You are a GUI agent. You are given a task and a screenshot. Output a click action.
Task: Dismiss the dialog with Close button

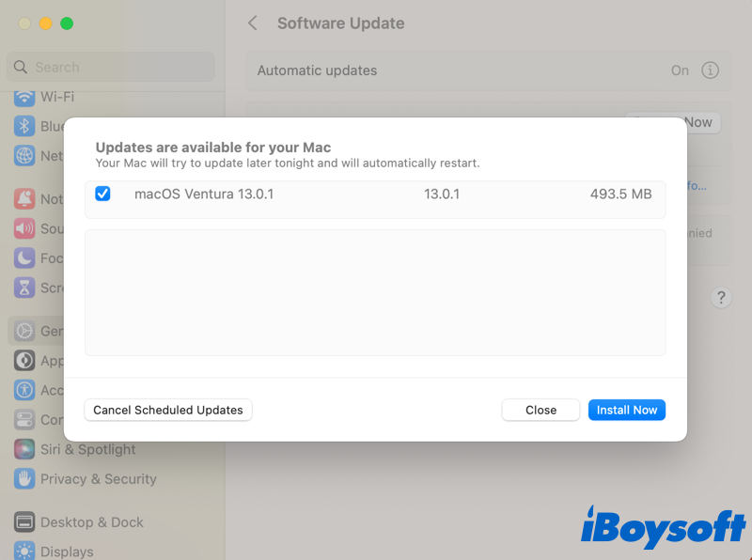coord(540,410)
